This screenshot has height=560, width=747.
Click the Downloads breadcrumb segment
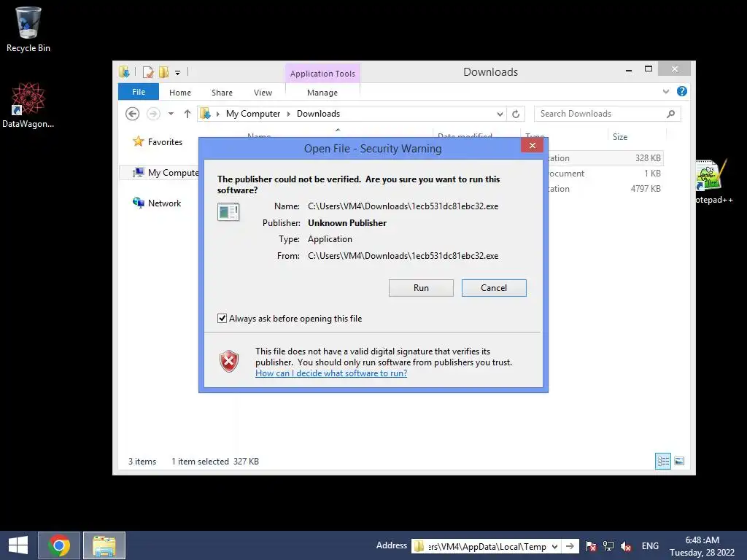[318, 114]
